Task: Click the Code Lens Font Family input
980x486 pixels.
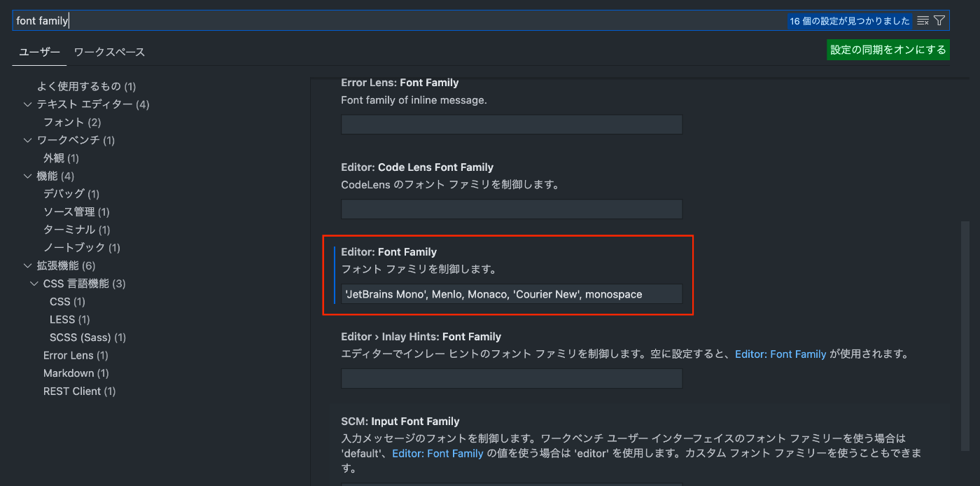Action: tap(512, 209)
